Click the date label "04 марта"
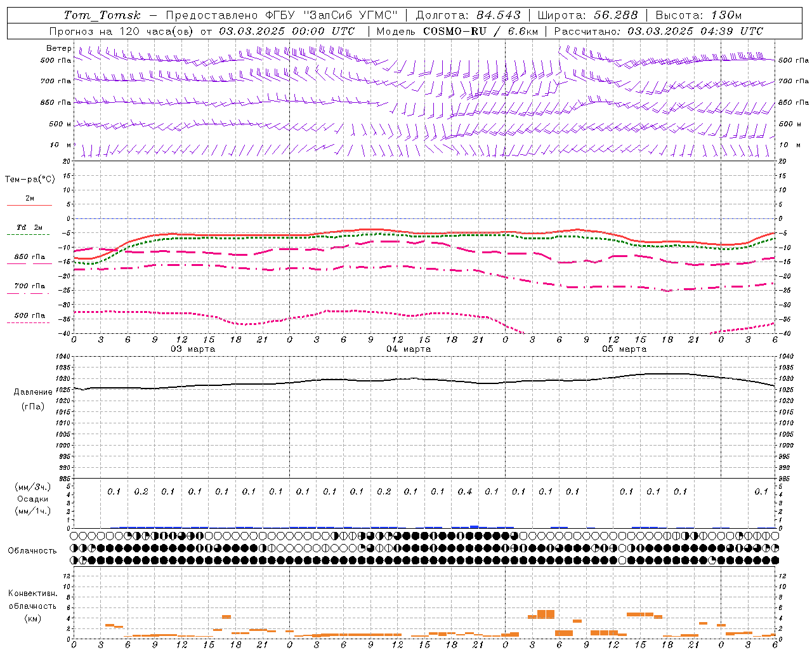 coord(409,349)
